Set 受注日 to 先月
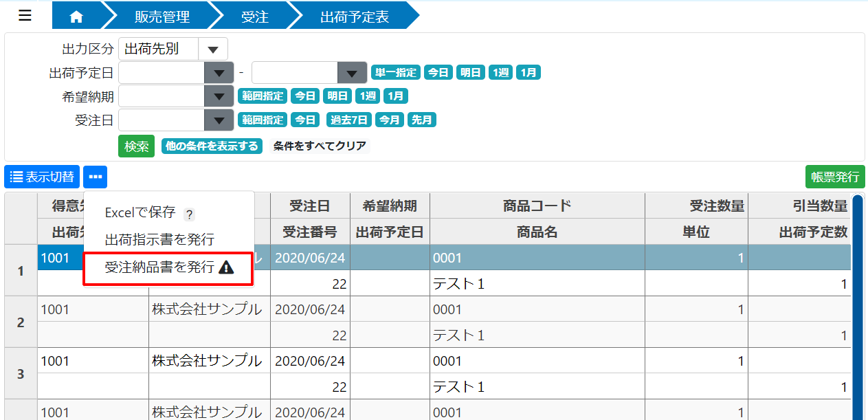 pyautogui.click(x=422, y=120)
